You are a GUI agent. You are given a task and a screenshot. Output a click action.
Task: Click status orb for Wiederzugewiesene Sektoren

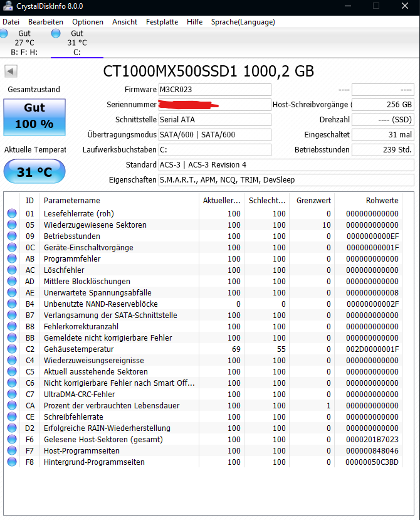(12, 225)
